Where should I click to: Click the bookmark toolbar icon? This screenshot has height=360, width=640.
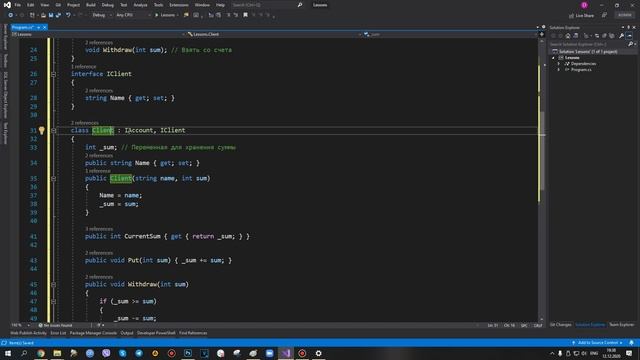pyautogui.click(x=245, y=15)
